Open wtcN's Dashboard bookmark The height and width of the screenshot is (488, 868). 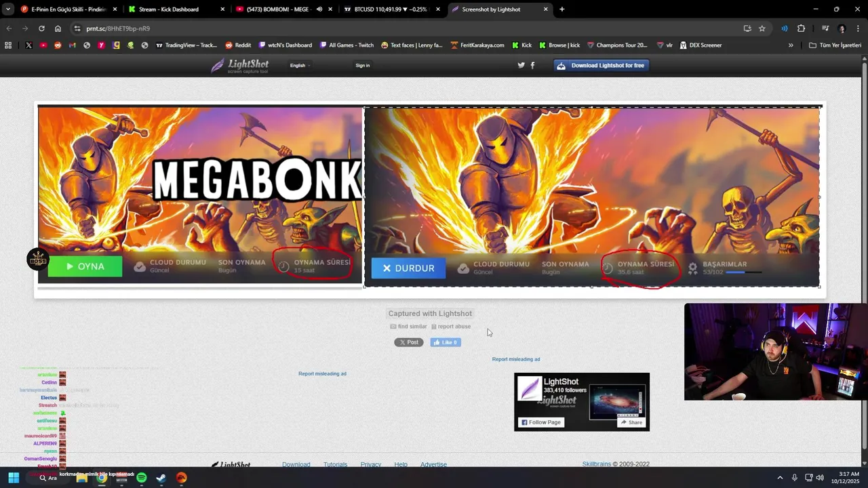pos(285,45)
